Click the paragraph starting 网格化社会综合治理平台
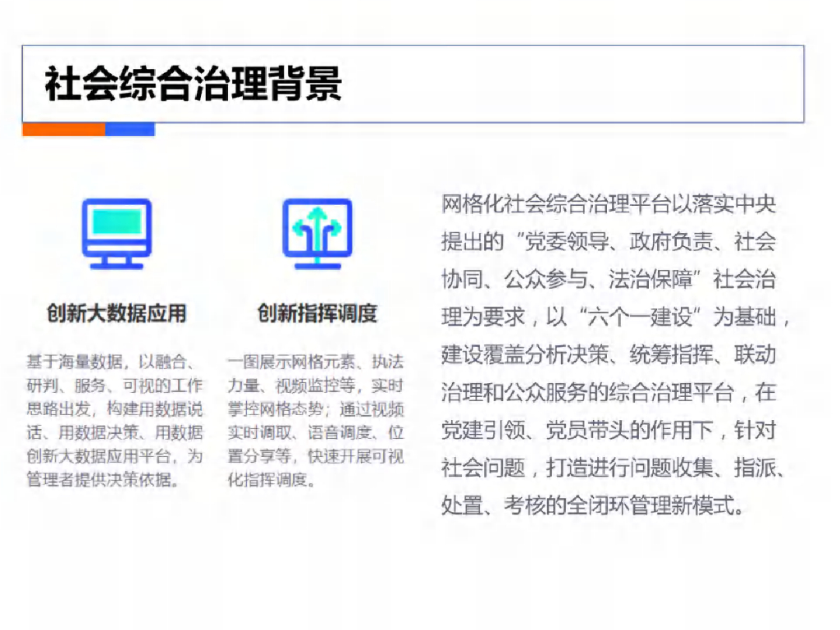Viewport: 840px width, 630px height. coord(615,354)
